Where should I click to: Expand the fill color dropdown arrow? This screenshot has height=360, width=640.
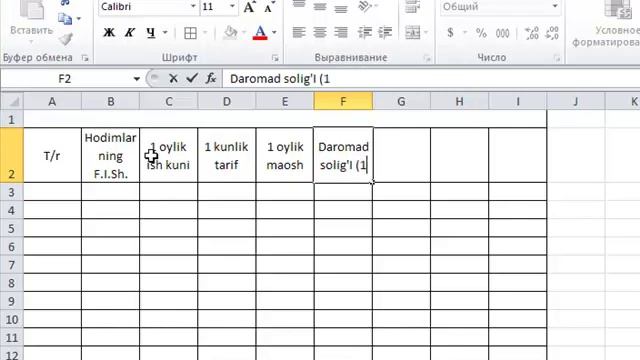point(244,33)
